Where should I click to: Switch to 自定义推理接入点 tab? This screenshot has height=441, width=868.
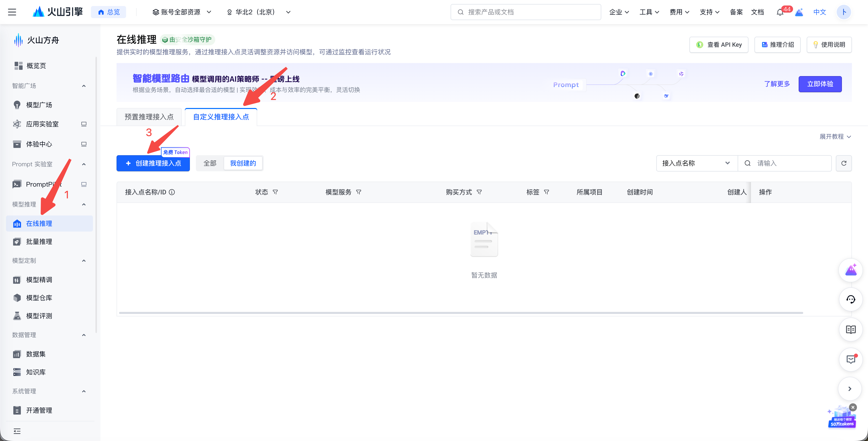pyautogui.click(x=221, y=117)
